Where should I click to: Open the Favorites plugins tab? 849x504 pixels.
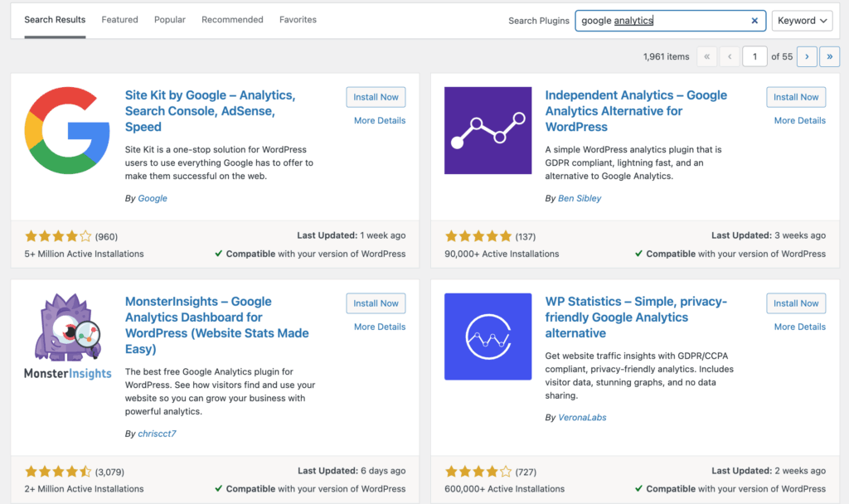coord(298,20)
